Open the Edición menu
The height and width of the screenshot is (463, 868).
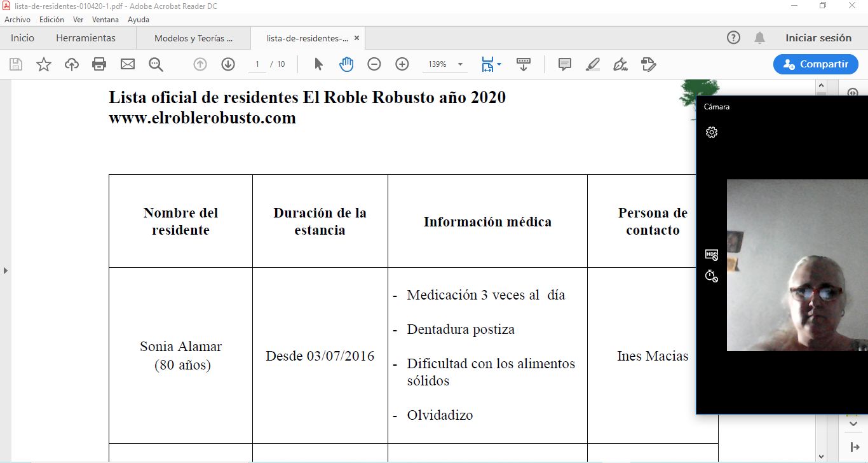52,20
